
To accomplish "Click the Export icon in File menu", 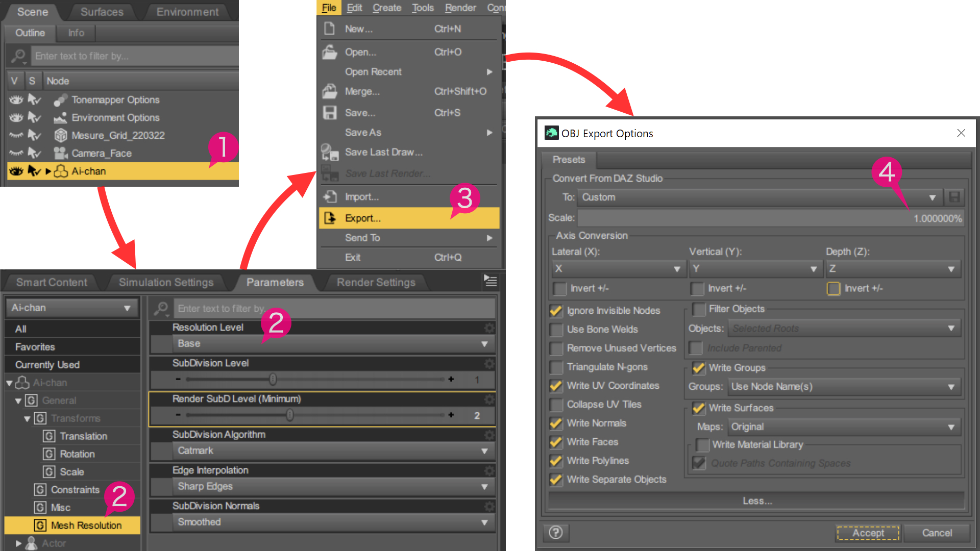I will [x=330, y=218].
